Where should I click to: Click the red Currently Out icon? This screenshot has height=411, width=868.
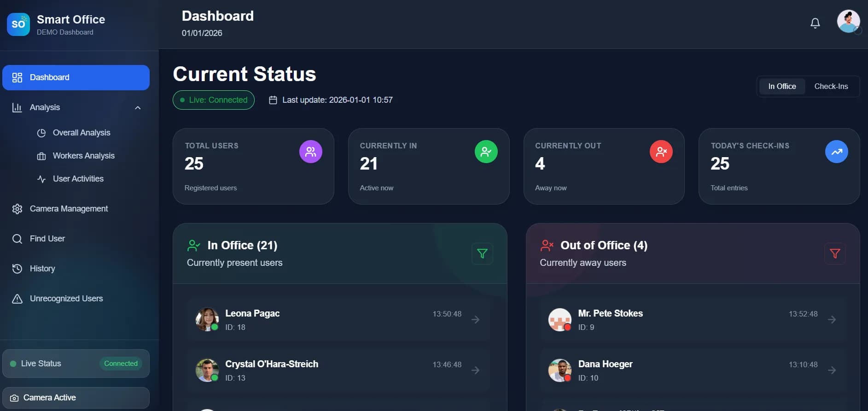point(661,152)
